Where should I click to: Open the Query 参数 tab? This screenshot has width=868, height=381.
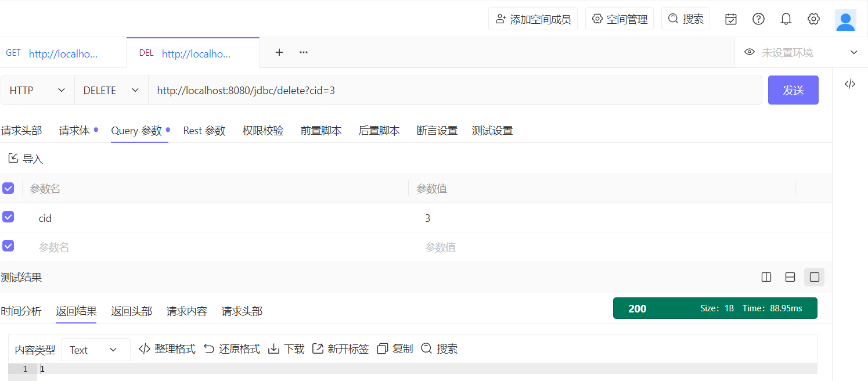click(136, 131)
